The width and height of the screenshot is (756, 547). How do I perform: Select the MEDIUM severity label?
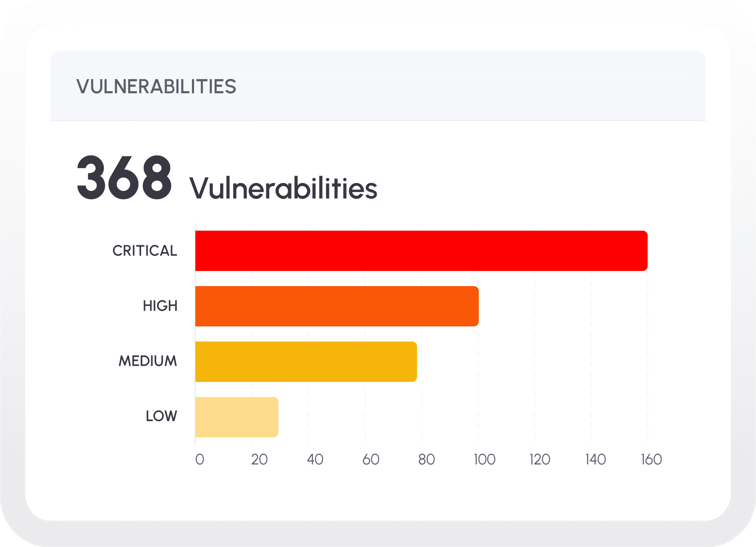(x=147, y=361)
